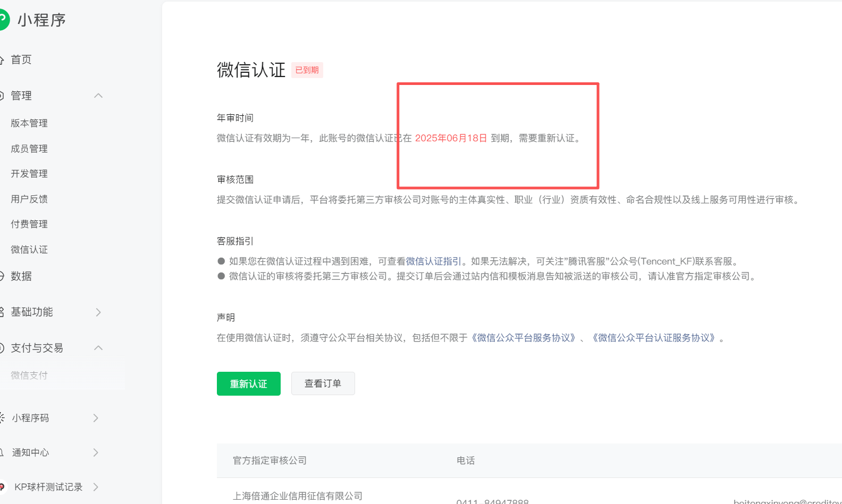Open the 微信认证 sidebar entry

(29, 250)
